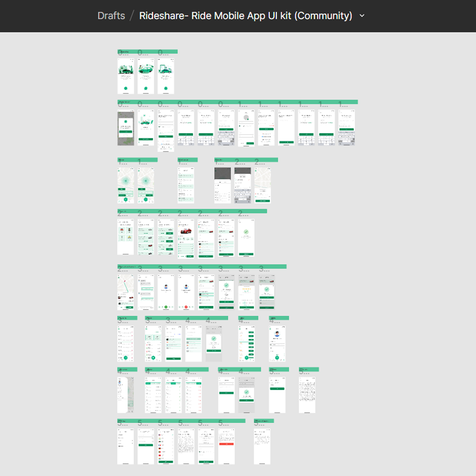The width and height of the screenshot is (476, 476).
Task: Select the chat conversation frame
Action: [145, 292]
